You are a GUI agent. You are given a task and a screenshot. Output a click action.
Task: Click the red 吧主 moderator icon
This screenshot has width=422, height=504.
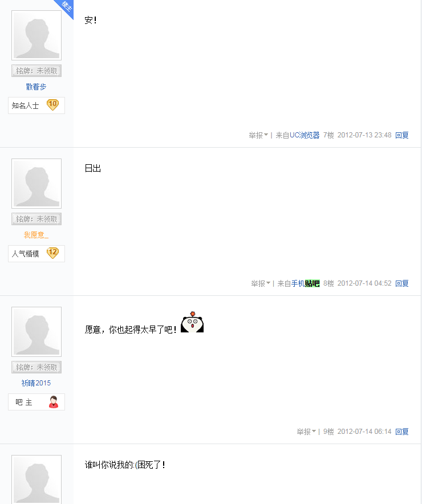[x=54, y=402]
